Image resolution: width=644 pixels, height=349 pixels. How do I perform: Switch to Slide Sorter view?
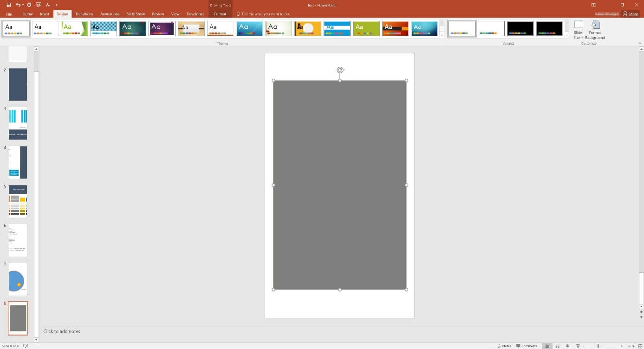(557, 346)
